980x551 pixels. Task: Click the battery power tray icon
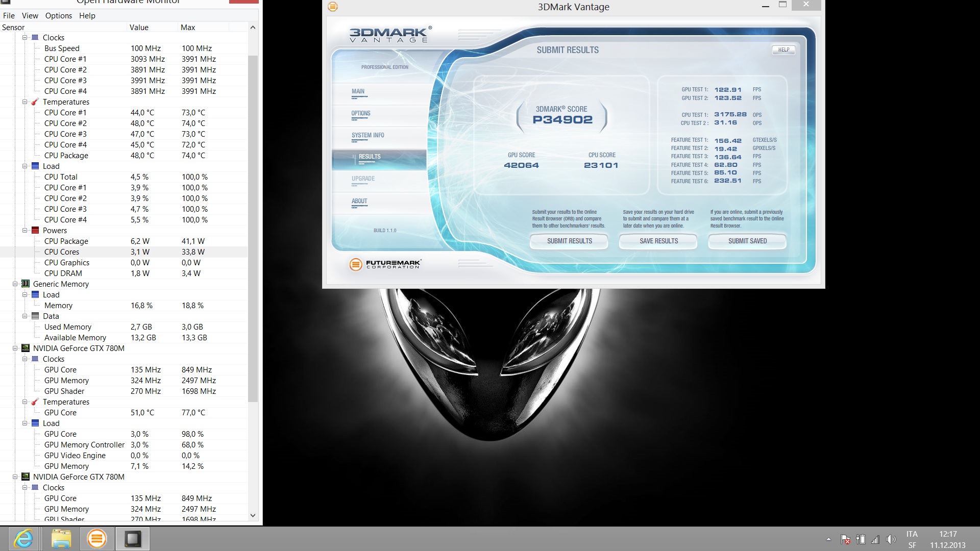tap(861, 539)
